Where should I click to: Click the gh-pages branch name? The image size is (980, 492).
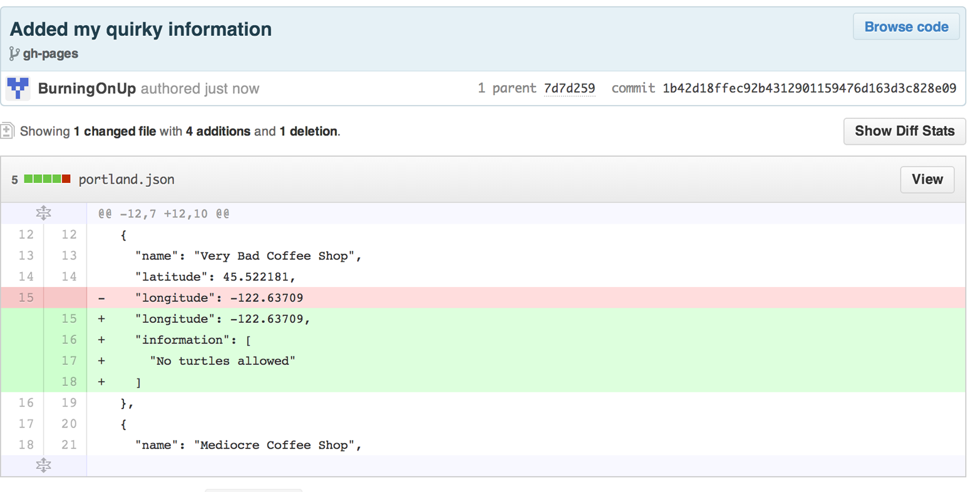(51, 54)
